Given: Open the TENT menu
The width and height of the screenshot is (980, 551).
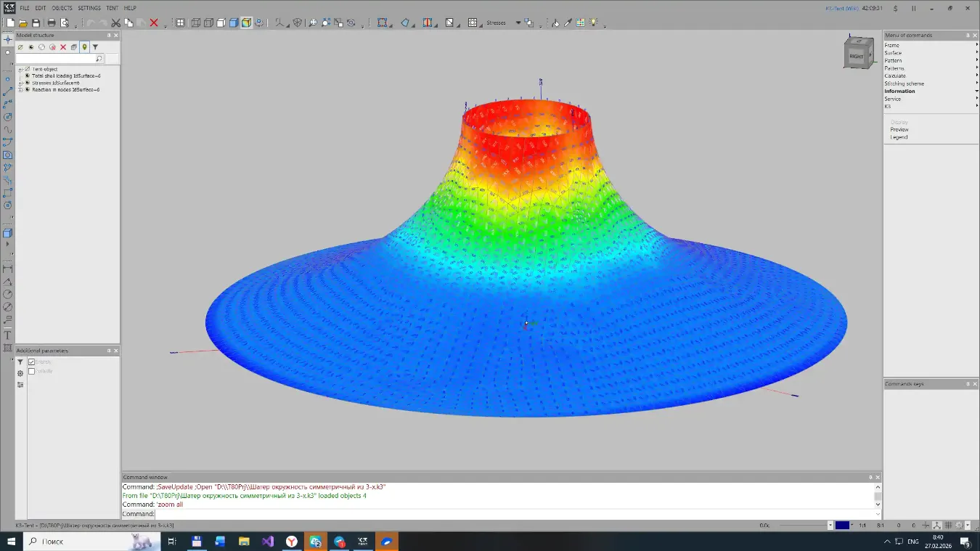Looking at the screenshot, I should click(x=112, y=8).
